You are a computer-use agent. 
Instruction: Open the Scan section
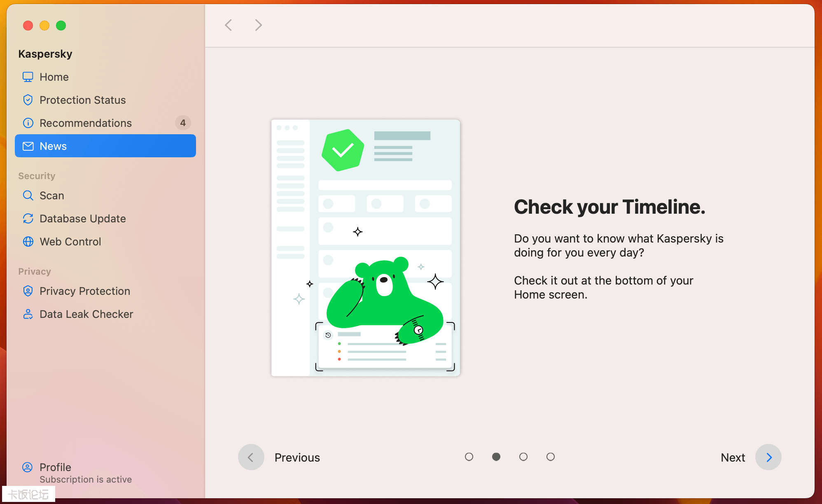[x=105, y=196]
